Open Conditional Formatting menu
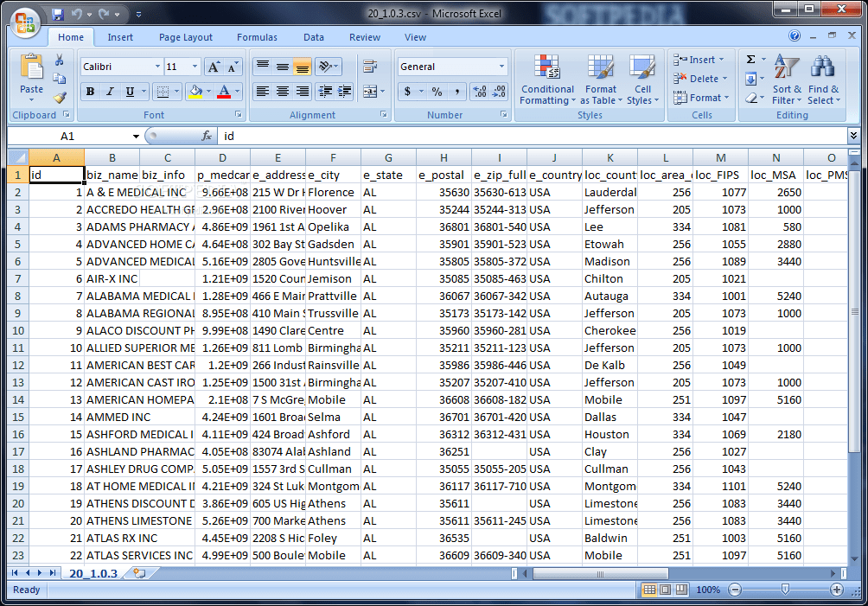The image size is (868, 606). (547, 80)
